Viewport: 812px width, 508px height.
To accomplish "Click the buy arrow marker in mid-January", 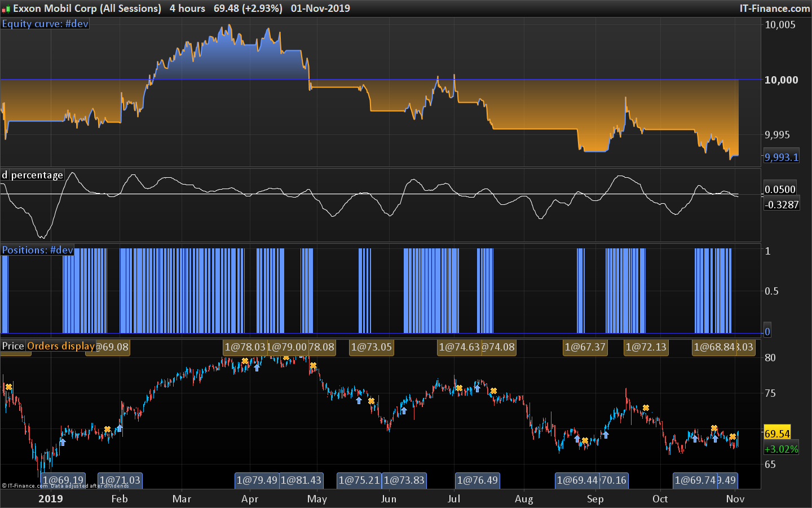I will coord(63,442).
